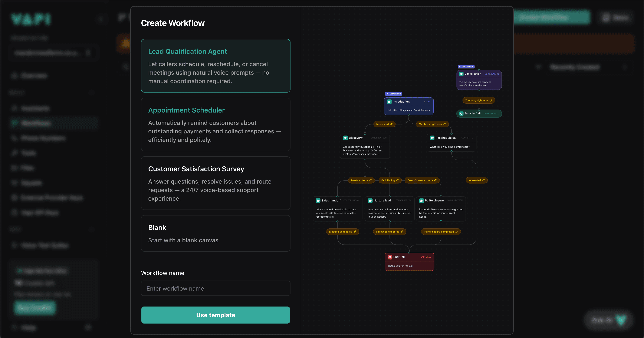The height and width of the screenshot is (338, 644).
Task: Edit Too busy right now edge above Transfer Call
Action: (491, 100)
